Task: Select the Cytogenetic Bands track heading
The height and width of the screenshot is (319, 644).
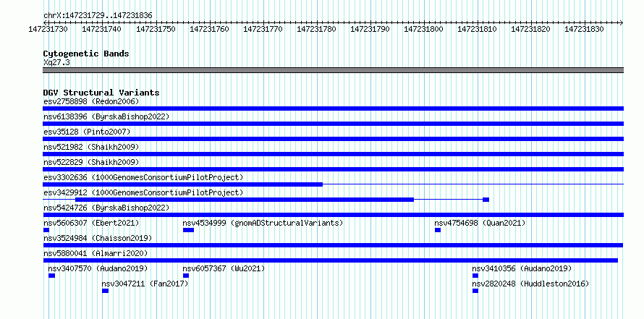Action: [x=86, y=54]
